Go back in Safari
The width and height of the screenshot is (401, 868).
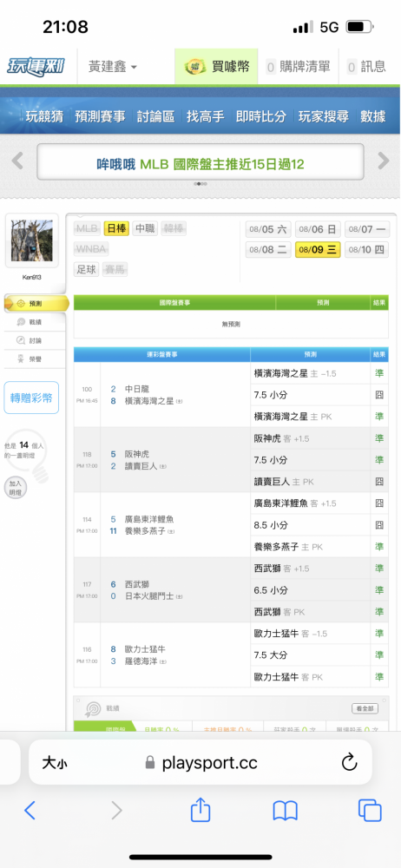(30, 811)
